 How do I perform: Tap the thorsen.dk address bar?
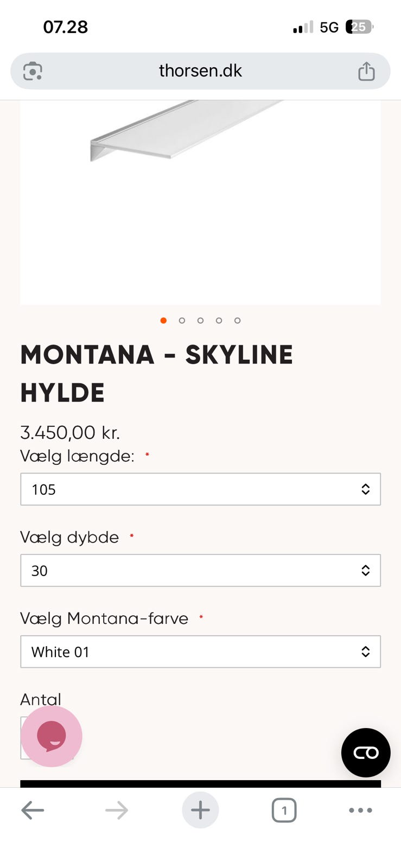point(200,71)
